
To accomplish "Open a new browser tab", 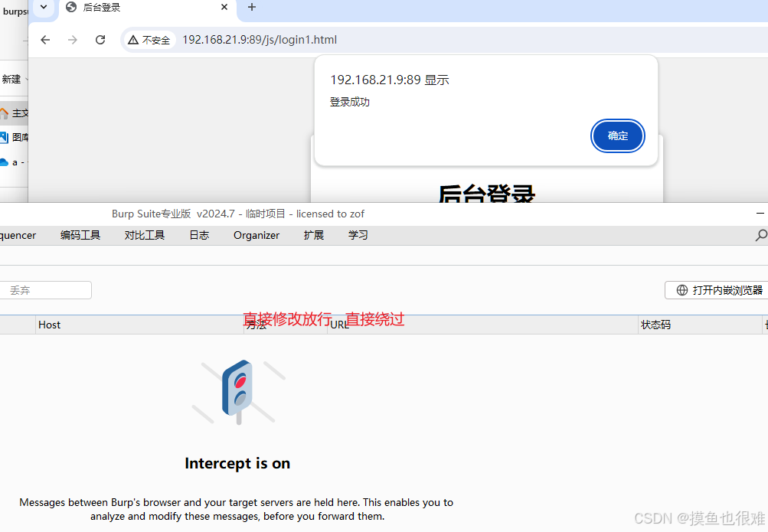I will click(252, 7).
